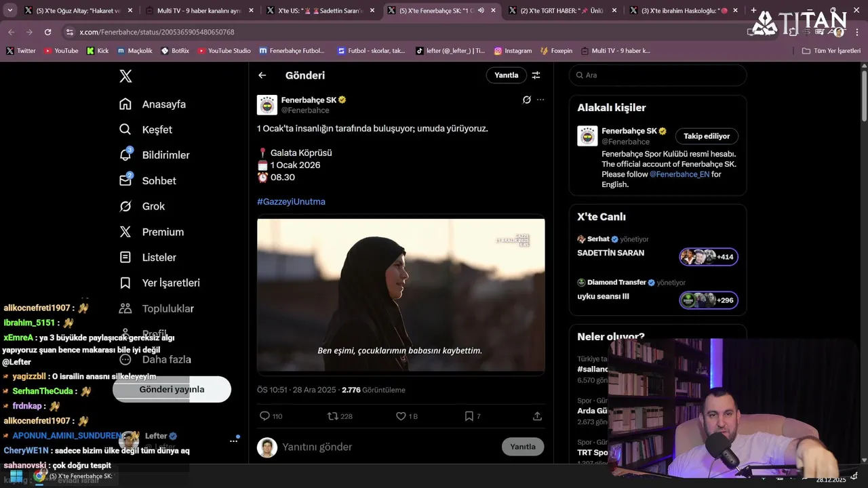868x488 pixels.
Task: Click the address bar URL
Action: point(157,32)
